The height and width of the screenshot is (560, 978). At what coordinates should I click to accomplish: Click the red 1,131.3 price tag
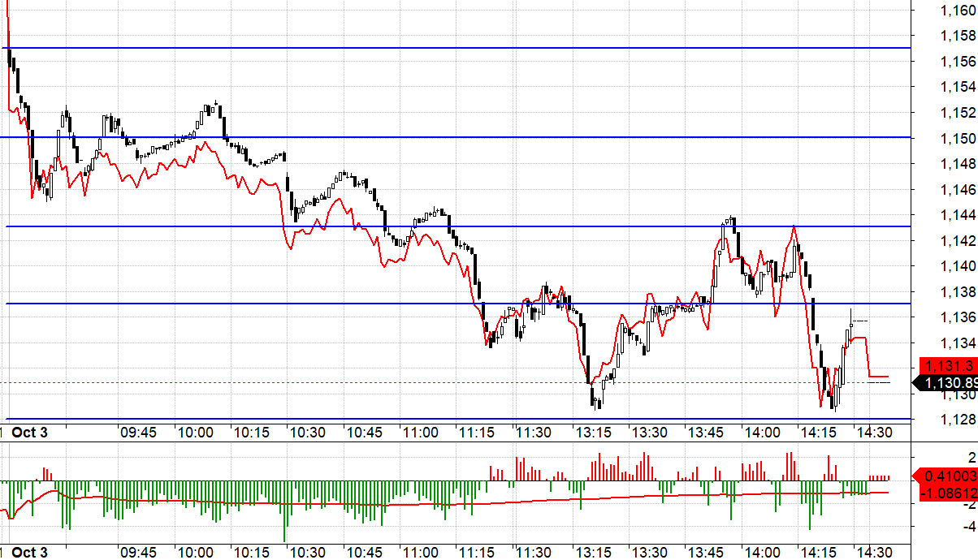946,366
